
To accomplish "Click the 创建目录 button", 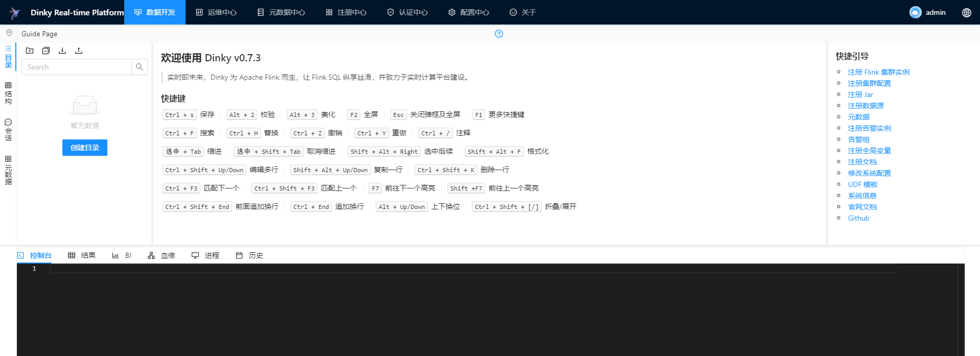I will [85, 148].
